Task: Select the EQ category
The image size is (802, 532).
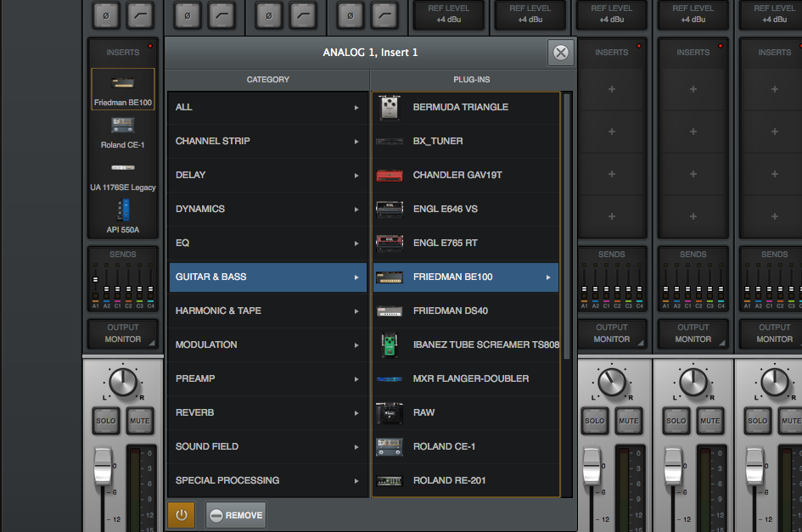Action: point(268,243)
